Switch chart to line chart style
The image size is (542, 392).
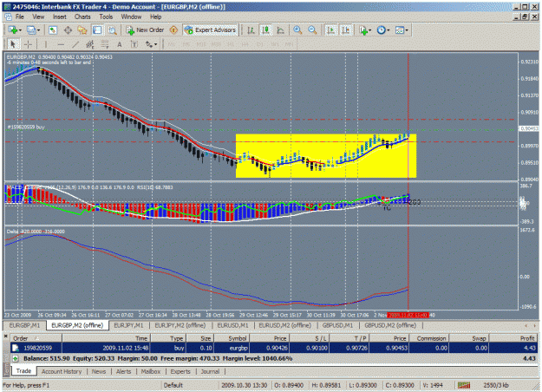[281, 30]
